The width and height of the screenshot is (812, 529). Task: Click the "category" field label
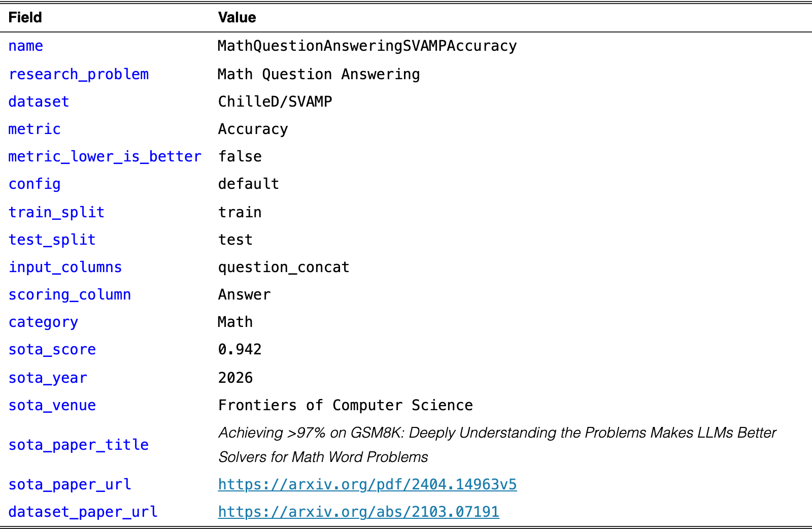[44, 322]
